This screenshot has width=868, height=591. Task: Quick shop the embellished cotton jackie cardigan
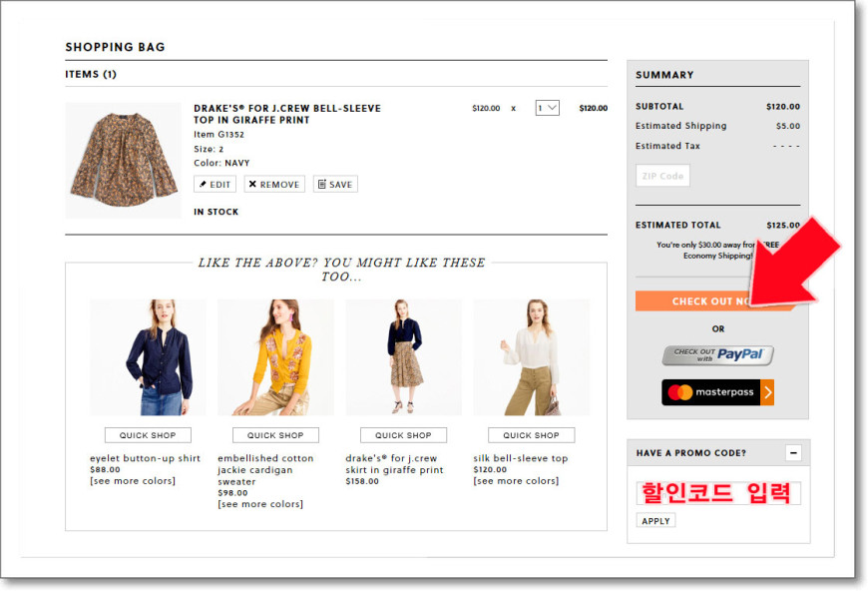275,435
